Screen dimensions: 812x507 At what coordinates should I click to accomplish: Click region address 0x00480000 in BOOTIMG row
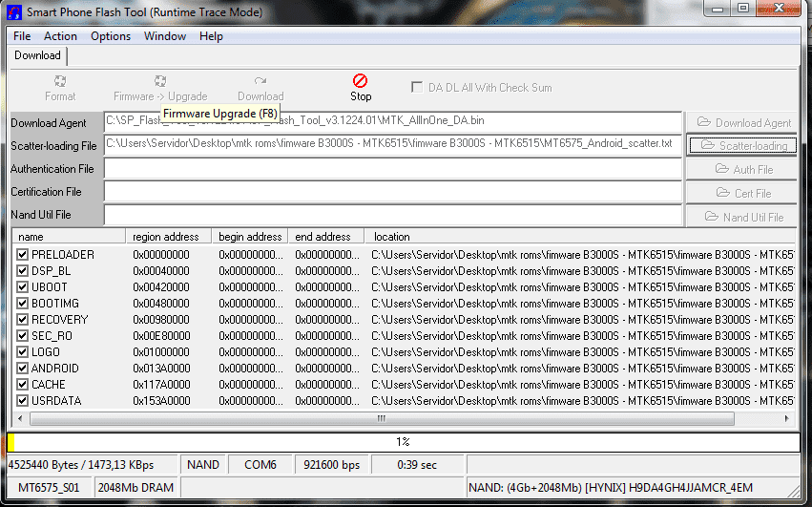tap(161, 304)
